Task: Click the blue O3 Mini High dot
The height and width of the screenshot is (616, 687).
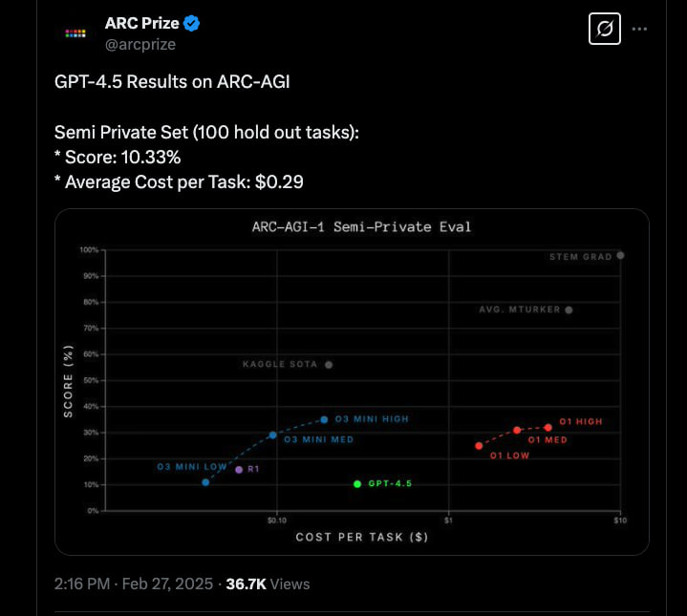Action: tap(324, 419)
